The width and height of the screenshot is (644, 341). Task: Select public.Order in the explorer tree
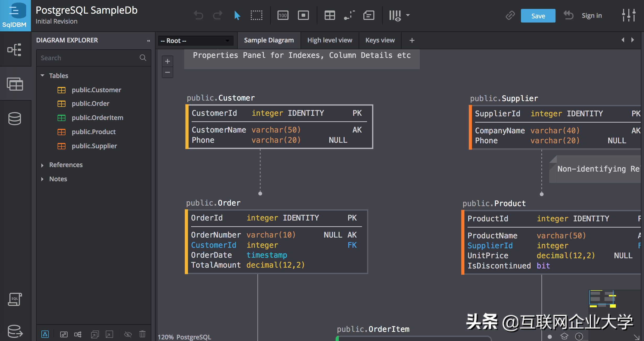91,103
